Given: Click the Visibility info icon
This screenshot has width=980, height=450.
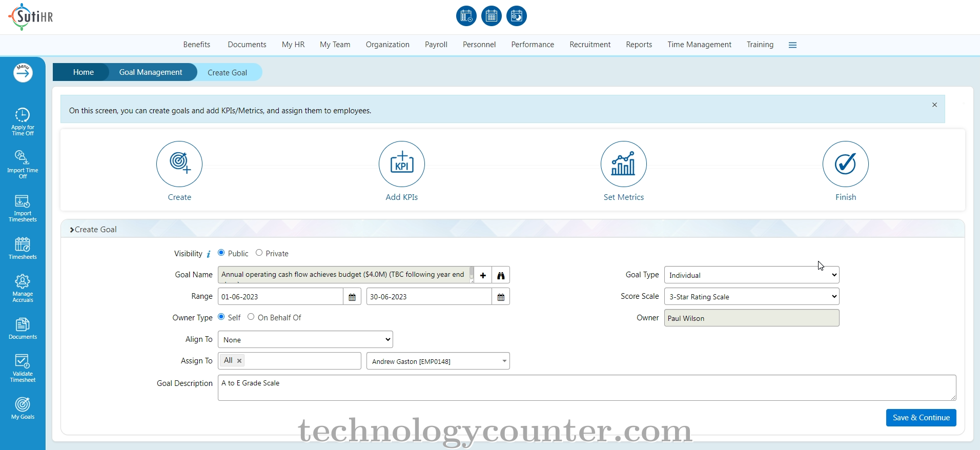Looking at the screenshot, I should tap(209, 254).
